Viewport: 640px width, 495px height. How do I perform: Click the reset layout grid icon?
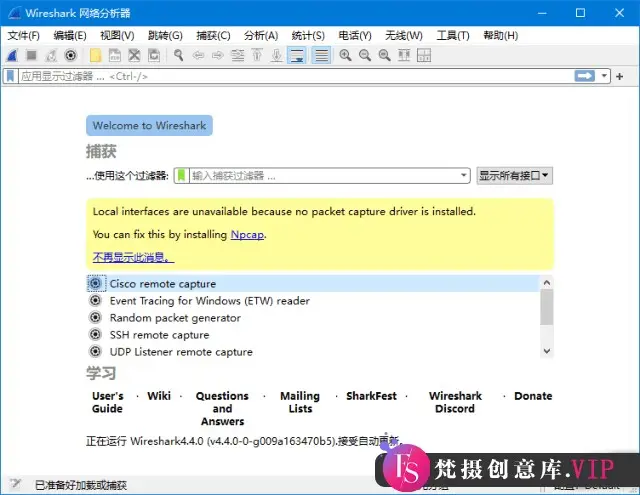click(x=424, y=55)
